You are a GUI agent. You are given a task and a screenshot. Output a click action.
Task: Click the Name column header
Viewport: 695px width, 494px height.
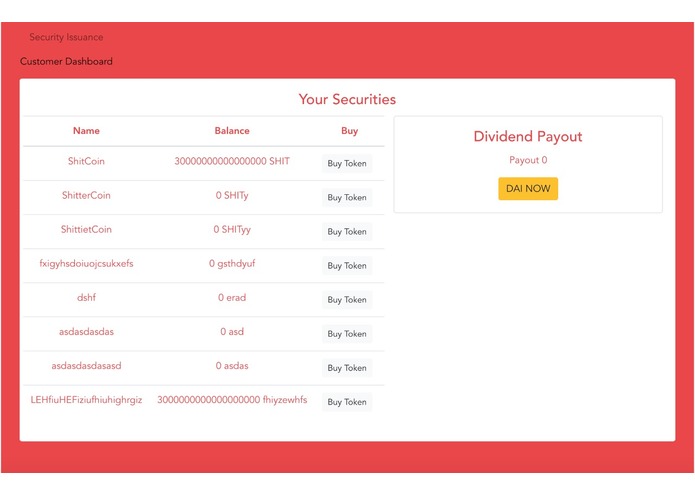86,131
